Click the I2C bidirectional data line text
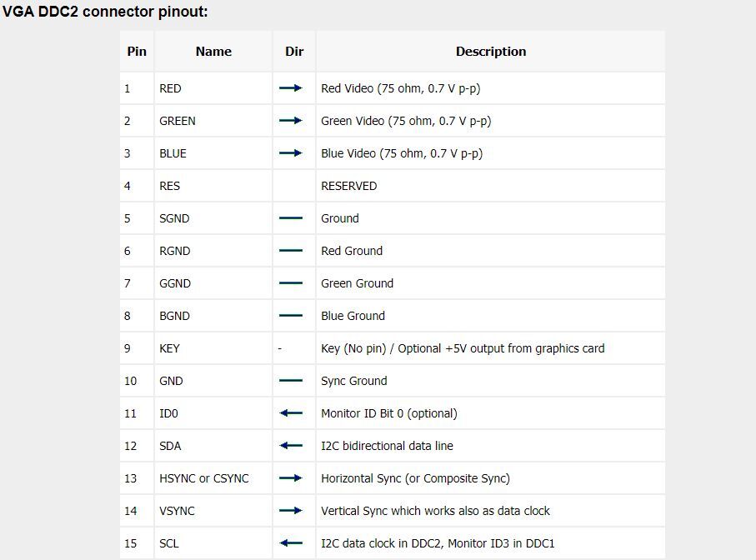 coord(387,446)
